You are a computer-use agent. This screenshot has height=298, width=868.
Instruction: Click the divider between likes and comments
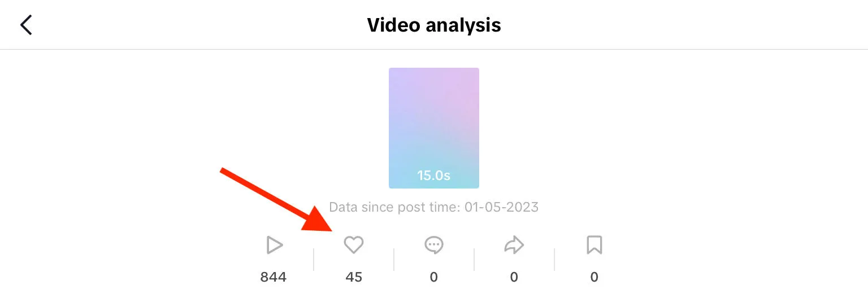tap(394, 260)
